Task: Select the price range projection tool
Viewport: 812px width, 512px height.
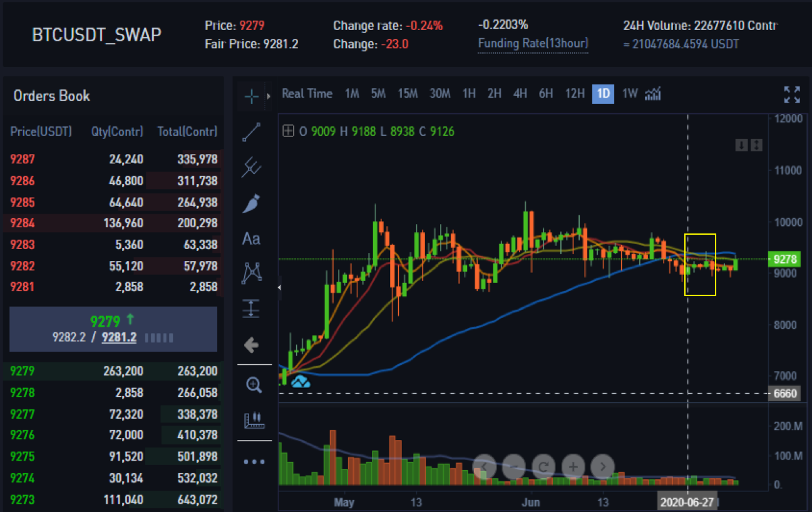Action: pyautogui.click(x=252, y=309)
